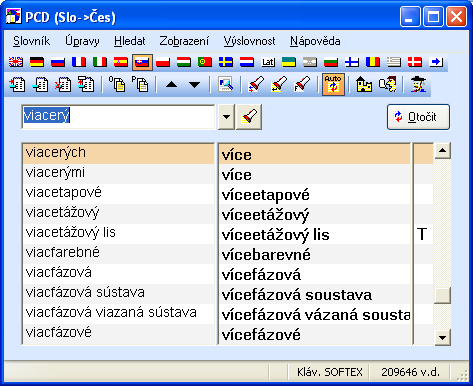Click the results scrollbar thumb
This screenshot has width=473, height=386.
coord(442,295)
